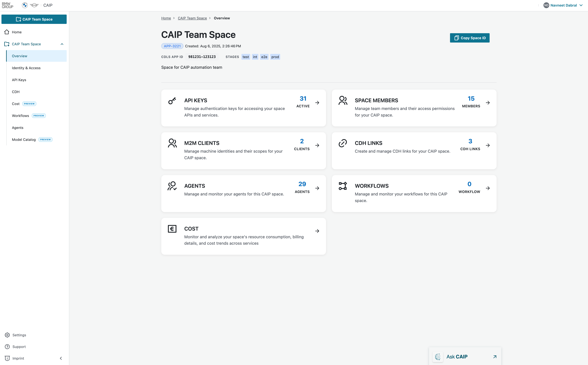This screenshot has height=365, width=588.
Task: Click the API Keys card arrow
Action: (x=317, y=103)
